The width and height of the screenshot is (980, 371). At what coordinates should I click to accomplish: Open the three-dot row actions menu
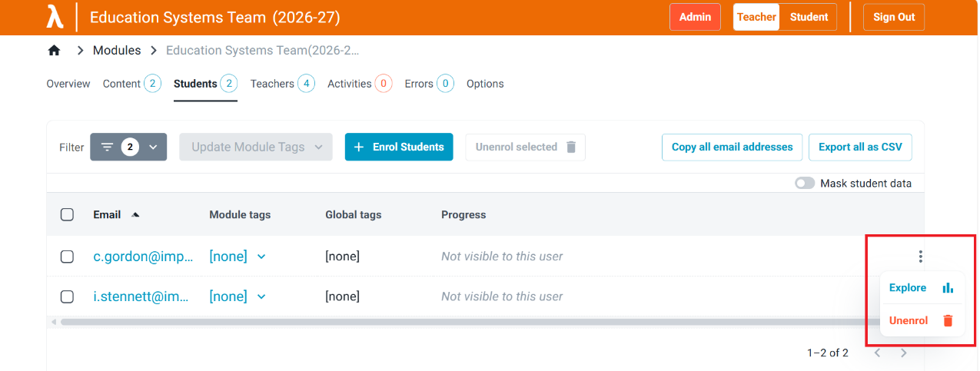920,257
